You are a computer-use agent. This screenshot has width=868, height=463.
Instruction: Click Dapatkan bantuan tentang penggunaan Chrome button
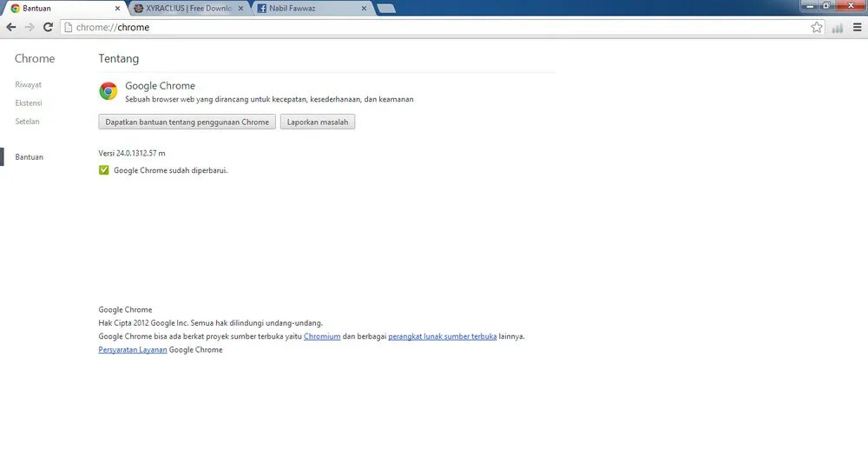tap(187, 122)
